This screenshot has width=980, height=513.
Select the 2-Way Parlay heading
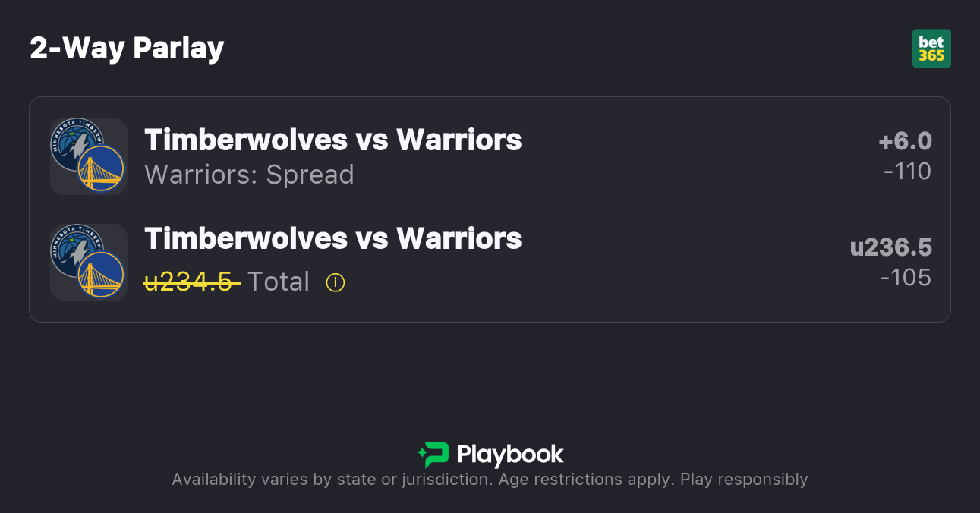pos(127,49)
